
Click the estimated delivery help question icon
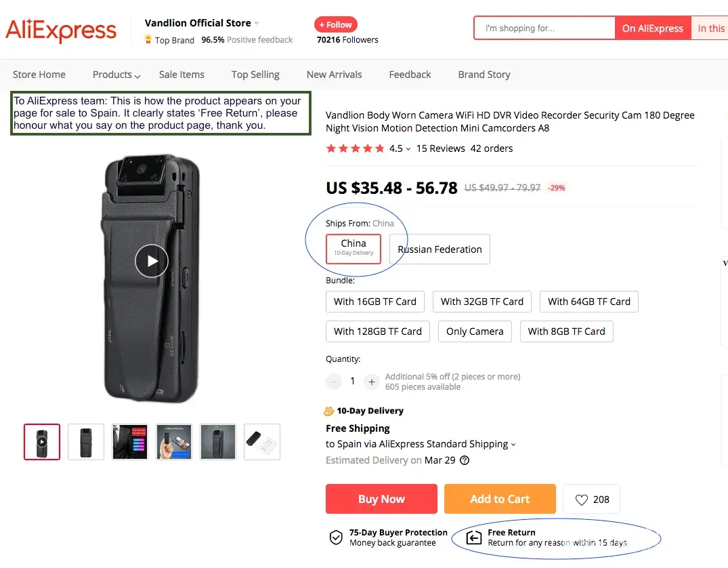pos(465,460)
